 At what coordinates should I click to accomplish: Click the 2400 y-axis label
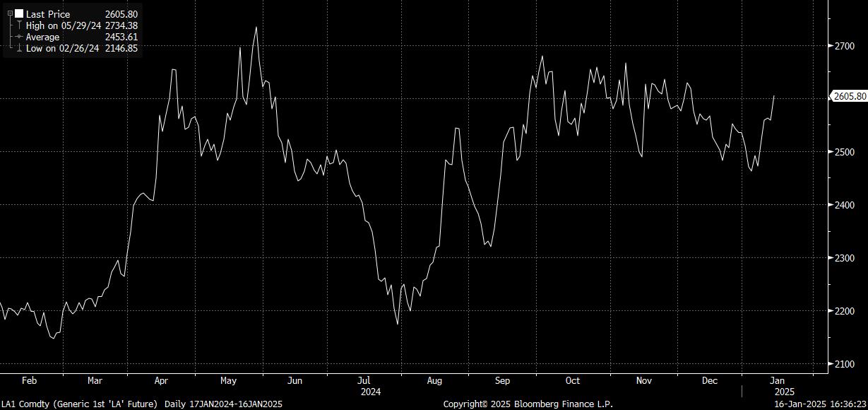click(x=845, y=205)
